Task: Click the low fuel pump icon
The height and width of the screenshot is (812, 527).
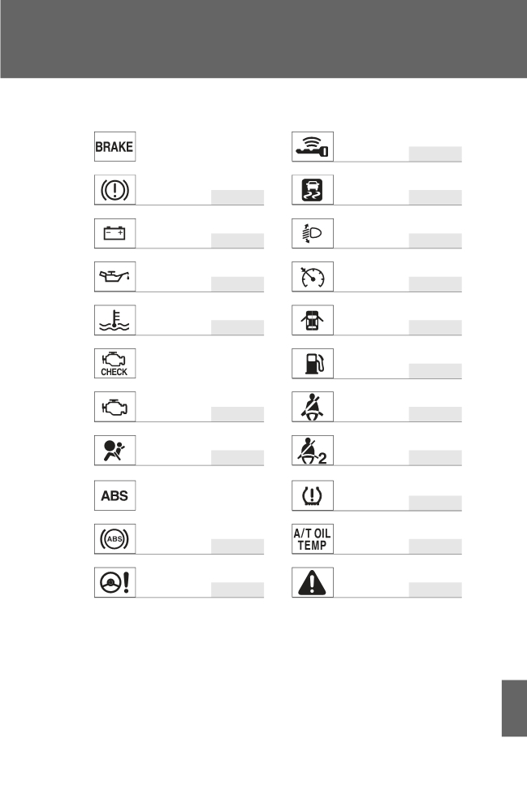Action: (x=313, y=364)
